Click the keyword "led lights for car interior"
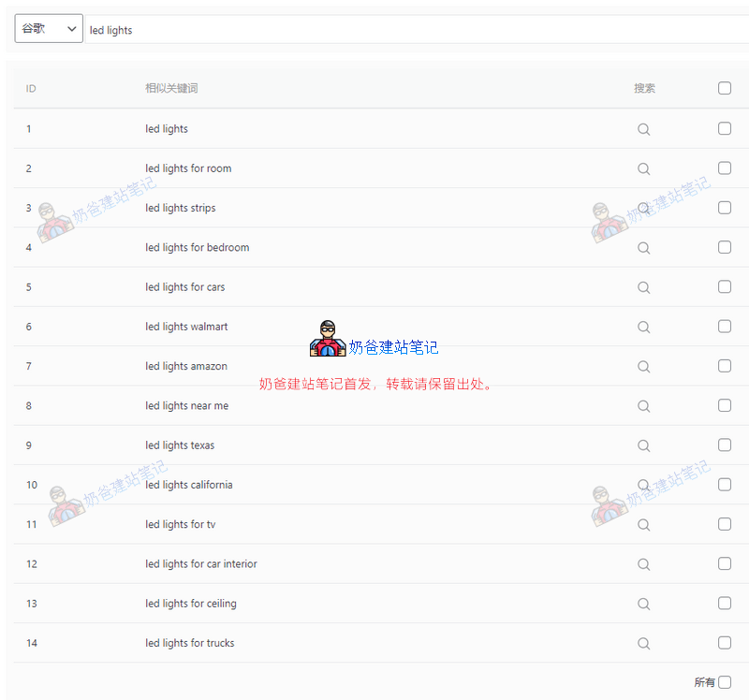The width and height of the screenshot is (749, 700). tap(201, 563)
